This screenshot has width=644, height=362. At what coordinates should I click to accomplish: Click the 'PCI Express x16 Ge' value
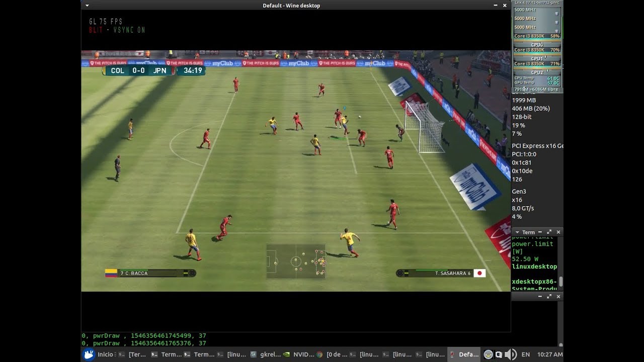click(537, 146)
